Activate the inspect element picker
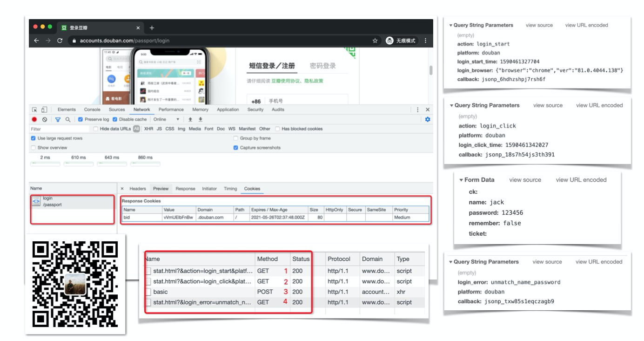Viewport: 644px width, 341px height. click(x=34, y=109)
